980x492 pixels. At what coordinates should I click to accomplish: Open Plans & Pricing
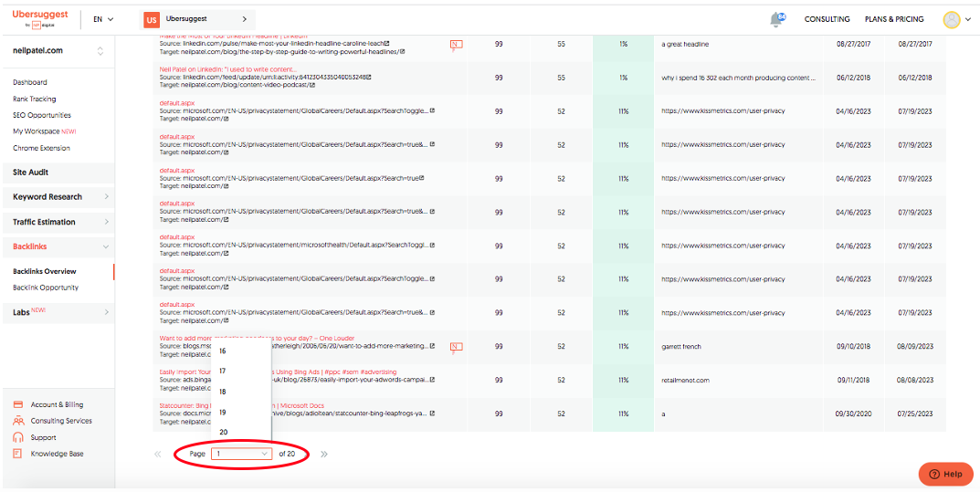pos(894,19)
